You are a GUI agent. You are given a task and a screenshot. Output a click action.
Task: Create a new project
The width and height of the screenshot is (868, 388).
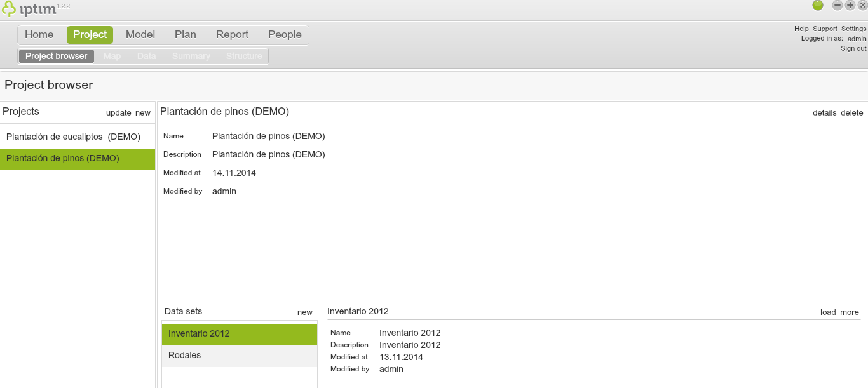pyautogui.click(x=142, y=112)
